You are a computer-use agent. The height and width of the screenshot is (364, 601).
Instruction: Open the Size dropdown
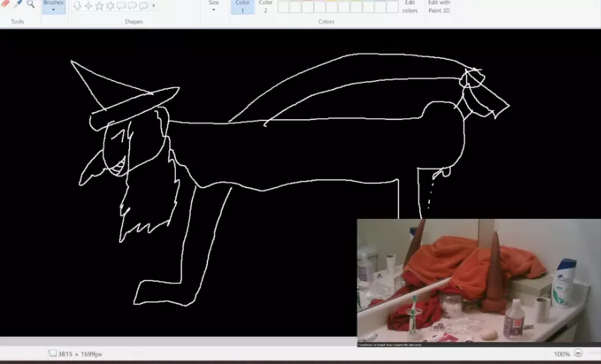click(x=214, y=5)
